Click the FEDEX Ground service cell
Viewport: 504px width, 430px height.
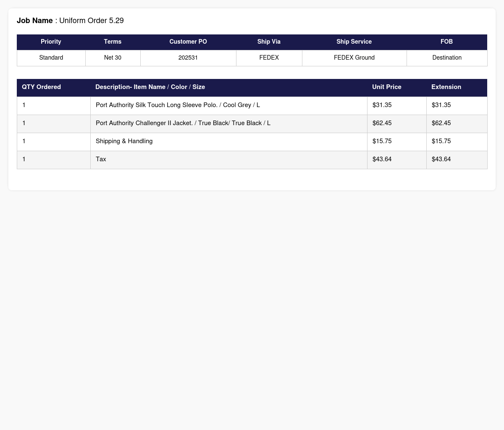(x=354, y=58)
